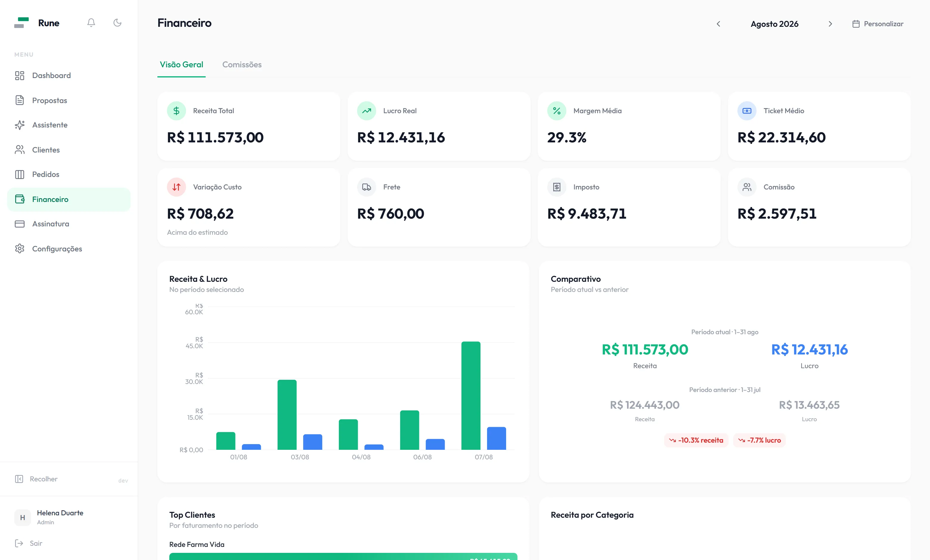Image resolution: width=930 pixels, height=560 pixels.
Task: Open Configurações menu item
Action: [x=69, y=248]
